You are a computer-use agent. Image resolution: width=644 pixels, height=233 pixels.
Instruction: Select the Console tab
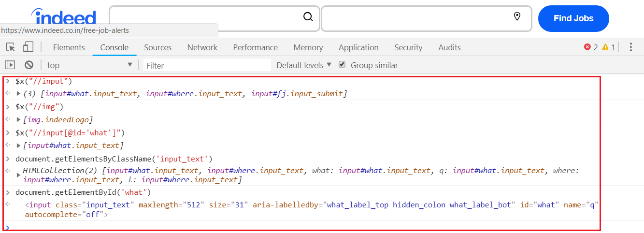point(114,47)
